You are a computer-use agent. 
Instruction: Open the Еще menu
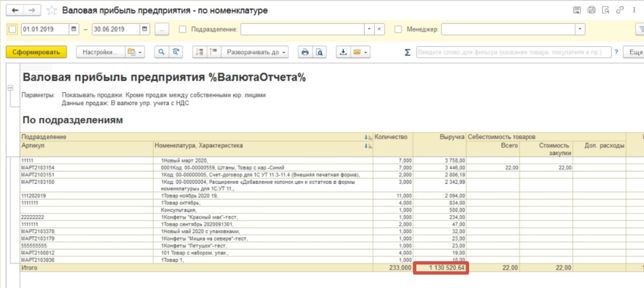635,52
